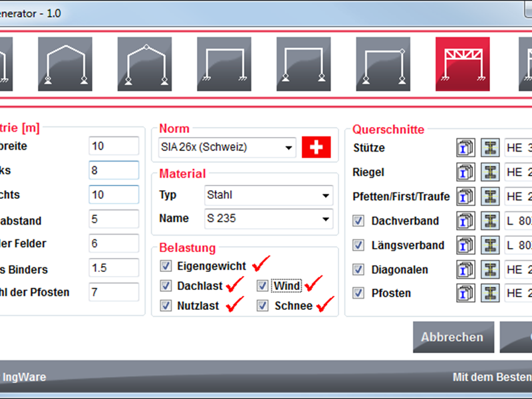The image size is (532, 399).
Task: Click the Swiss flag norm icon
Action: click(316, 148)
